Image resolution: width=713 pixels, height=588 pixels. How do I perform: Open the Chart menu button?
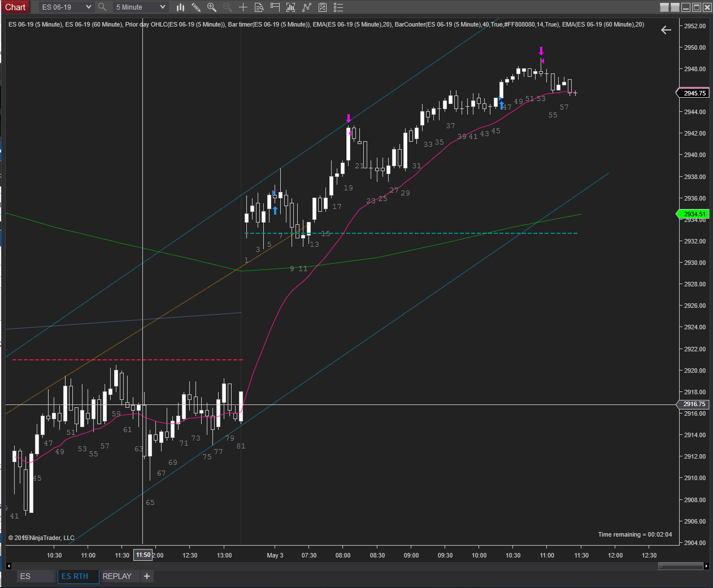(16, 7)
